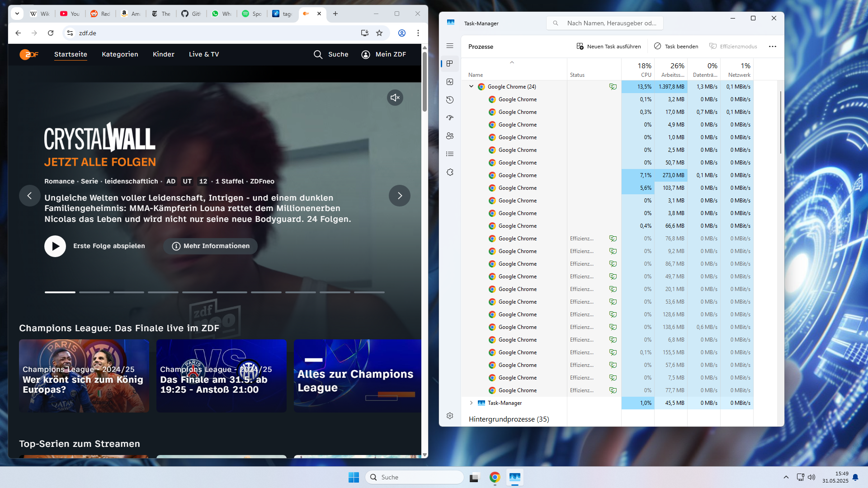
Task: Jump to second carousel slide indicator
Action: click(94, 292)
